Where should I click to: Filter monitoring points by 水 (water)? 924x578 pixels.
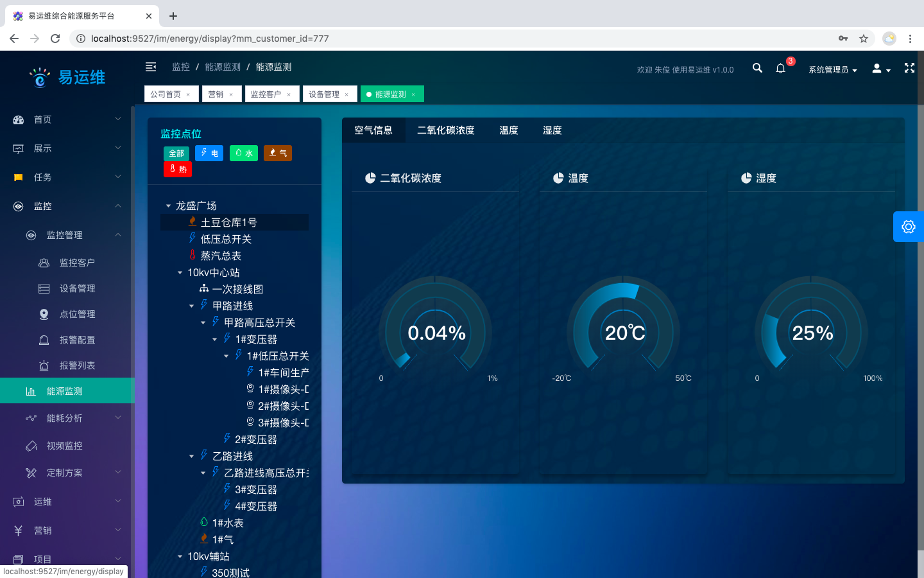tap(243, 153)
